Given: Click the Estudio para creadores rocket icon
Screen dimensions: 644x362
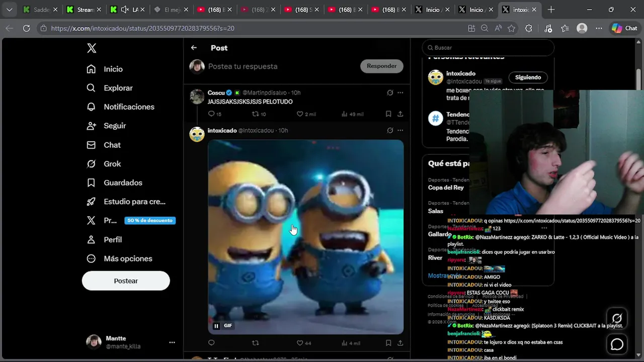Looking at the screenshot, I should pos(91,202).
